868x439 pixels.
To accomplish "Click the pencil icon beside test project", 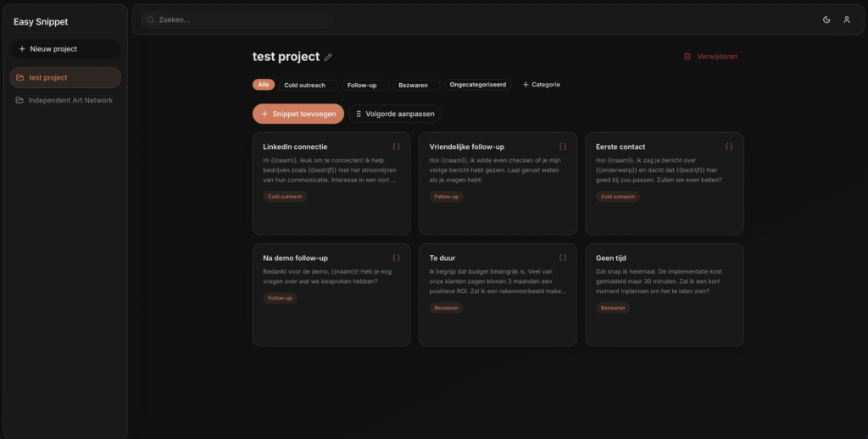I will point(328,58).
